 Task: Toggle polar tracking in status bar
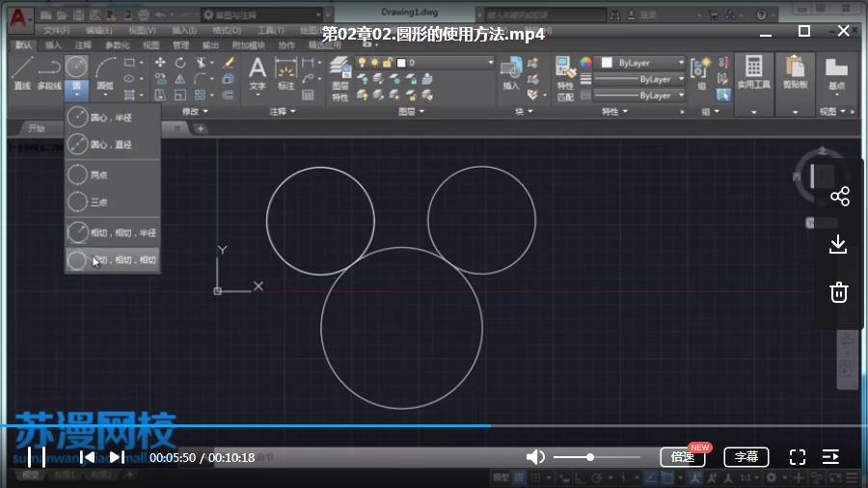click(x=597, y=477)
